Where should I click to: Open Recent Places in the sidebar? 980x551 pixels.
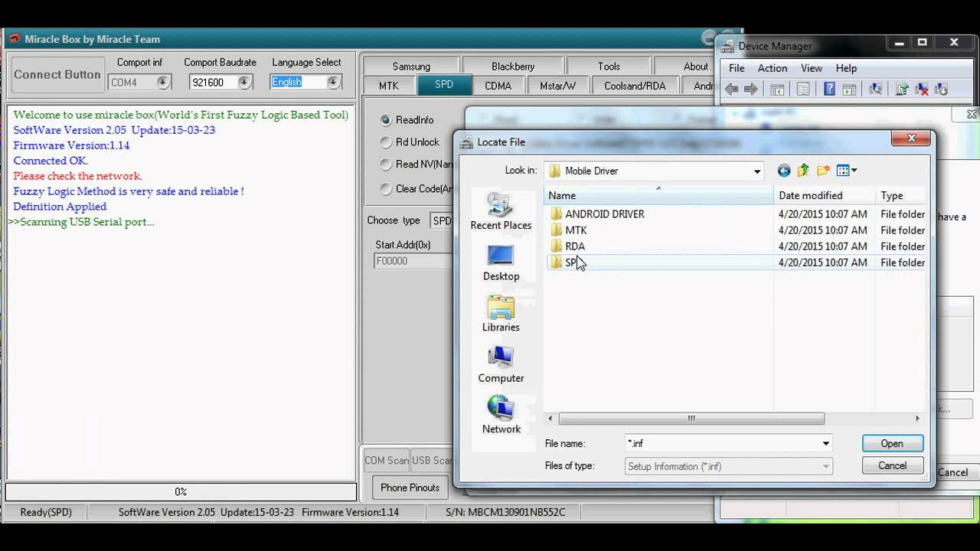(501, 211)
